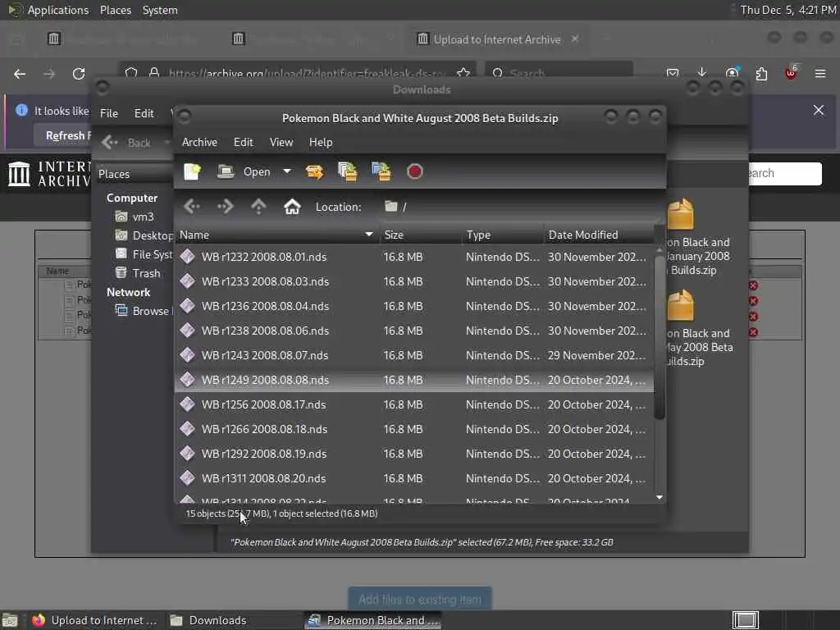The image size is (840, 630).
Task: Dismiss the Firefox notification bar
Action: click(x=819, y=111)
